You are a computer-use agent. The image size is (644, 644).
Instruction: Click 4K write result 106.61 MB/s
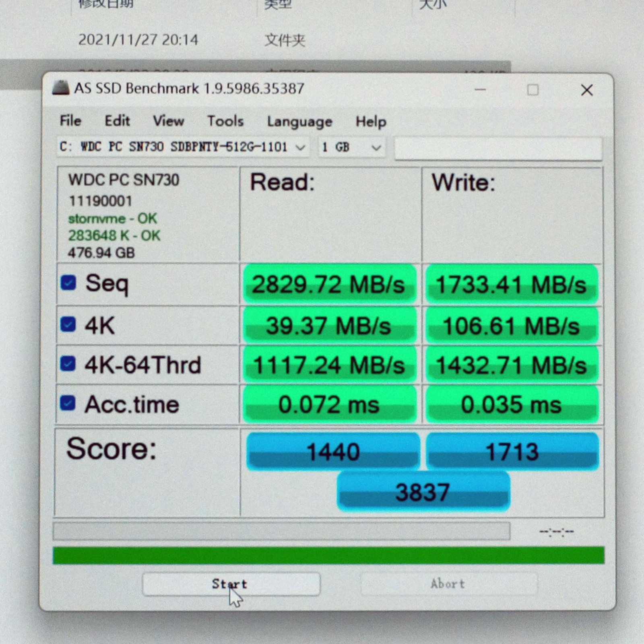(x=512, y=326)
